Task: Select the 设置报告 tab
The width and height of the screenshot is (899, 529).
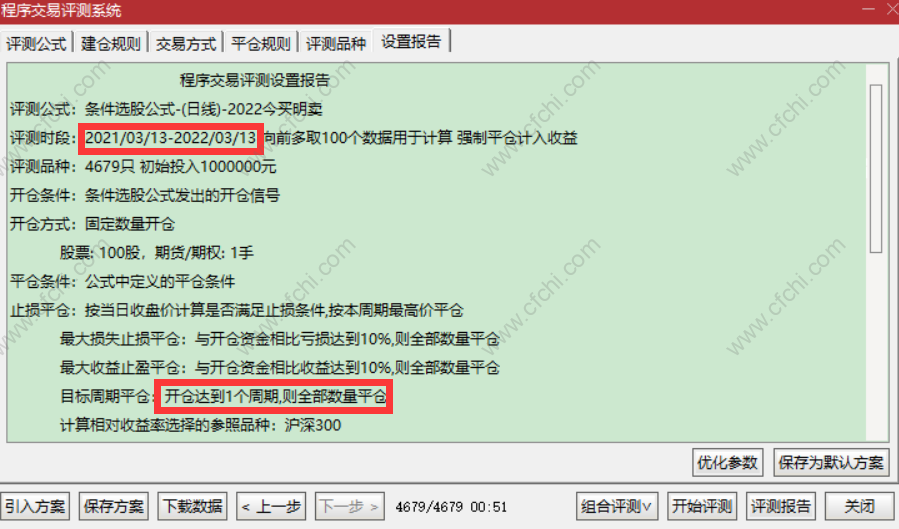Action: coord(411,41)
